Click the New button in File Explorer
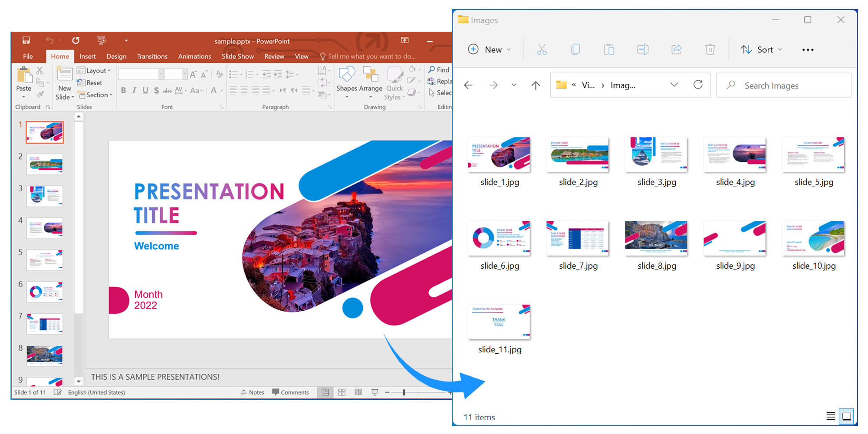Screen dimensions: 868x434 click(x=490, y=49)
